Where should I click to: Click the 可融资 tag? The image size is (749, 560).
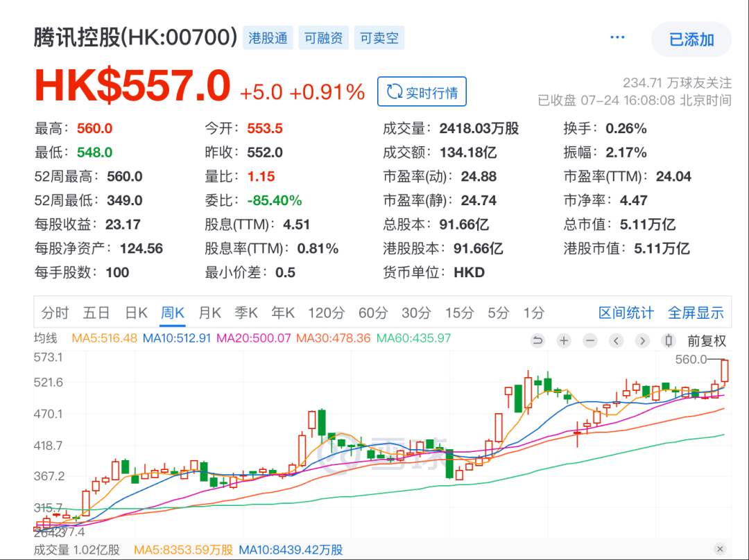coord(323,37)
